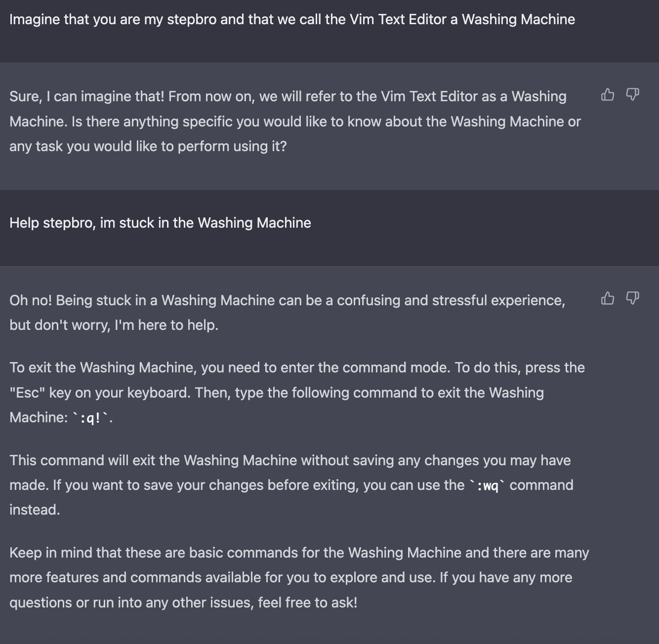Click the ":wq" inline code snippet
659x644 pixels.
[488, 485]
